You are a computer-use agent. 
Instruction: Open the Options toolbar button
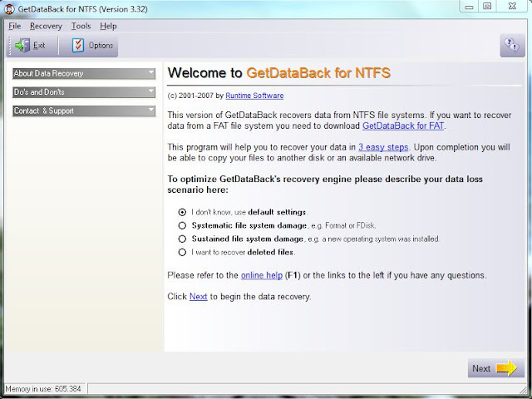pos(92,45)
